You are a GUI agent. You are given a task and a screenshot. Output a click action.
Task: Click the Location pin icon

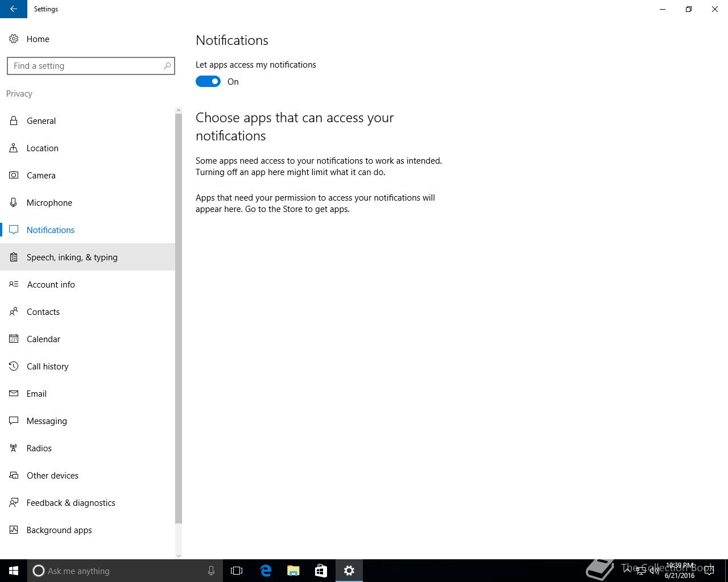14,148
